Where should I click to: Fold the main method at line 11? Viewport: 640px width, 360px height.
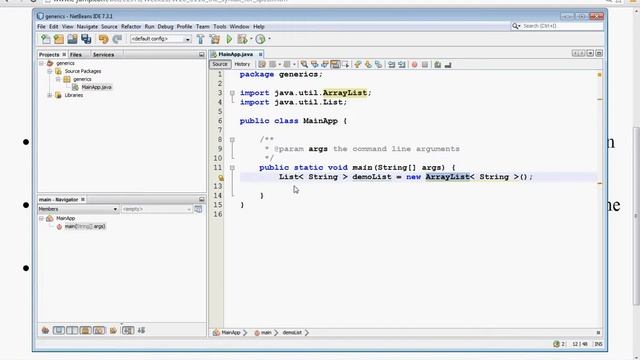(x=232, y=168)
